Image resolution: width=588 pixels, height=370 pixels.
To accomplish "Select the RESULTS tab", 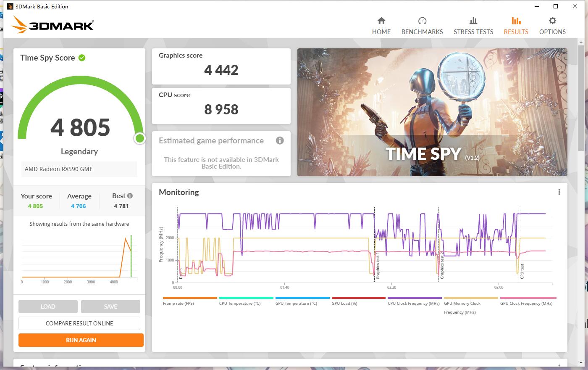I will [x=516, y=26].
